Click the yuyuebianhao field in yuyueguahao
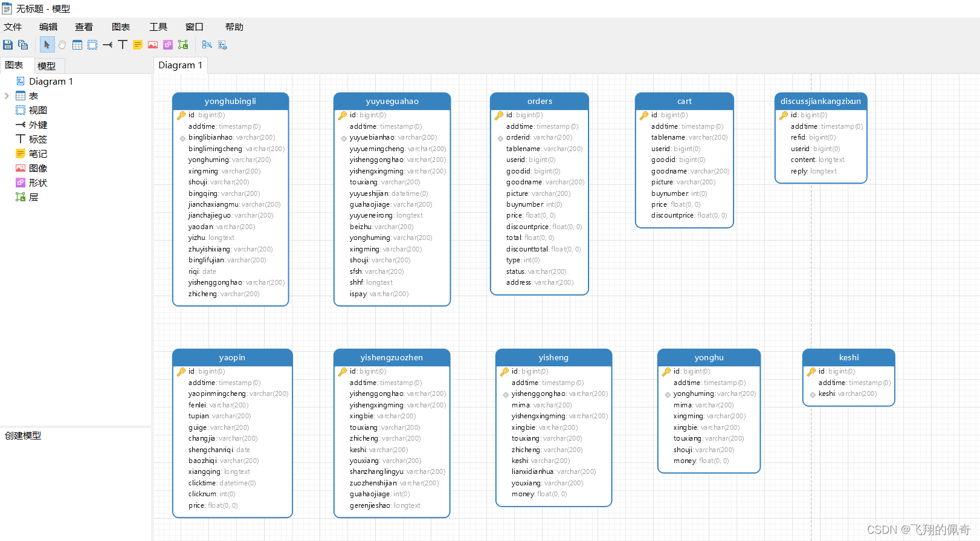 [393, 137]
